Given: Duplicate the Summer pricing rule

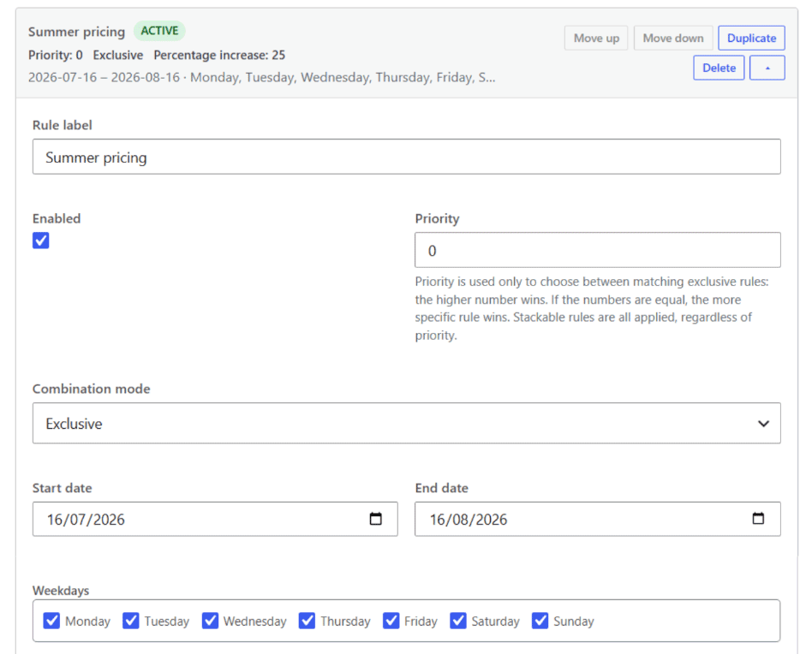Looking at the screenshot, I should (x=751, y=39).
